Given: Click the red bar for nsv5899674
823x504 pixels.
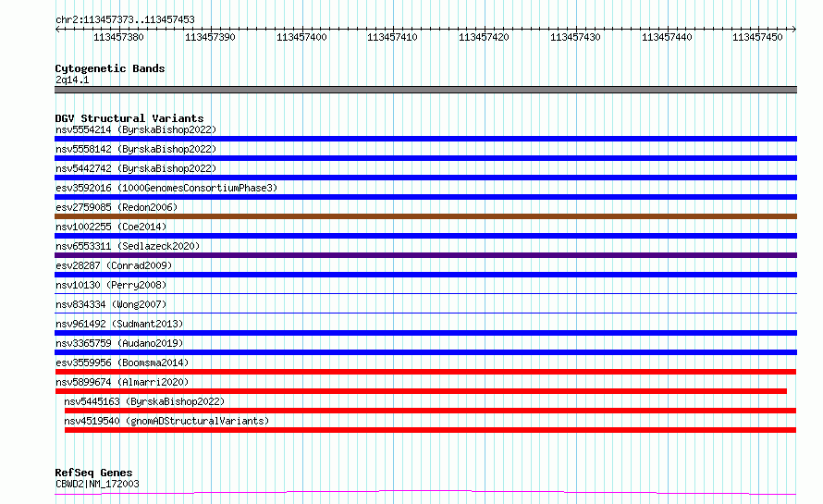Looking at the screenshot, I should [421, 391].
